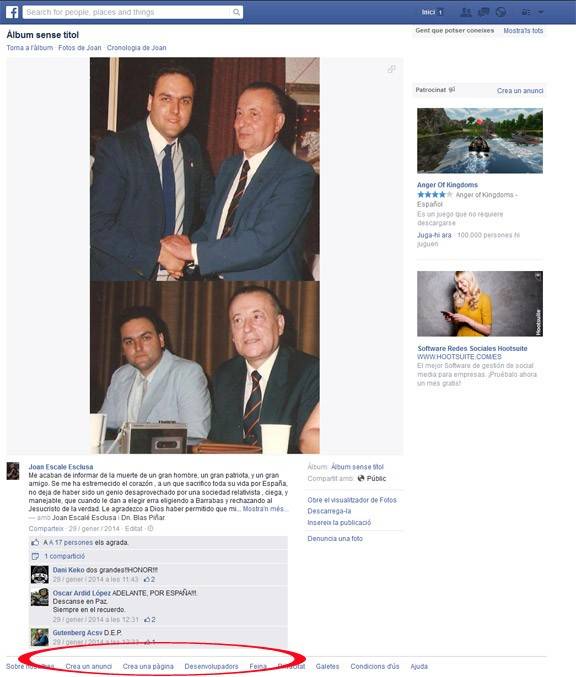
Task: Click the Facebook logo icon
Action: tap(12, 12)
